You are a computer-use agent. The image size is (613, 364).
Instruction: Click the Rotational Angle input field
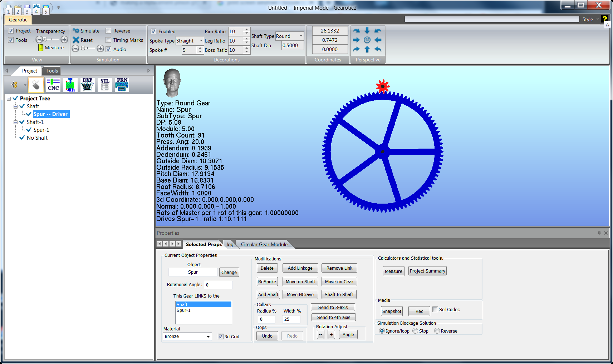coord(218,285)
